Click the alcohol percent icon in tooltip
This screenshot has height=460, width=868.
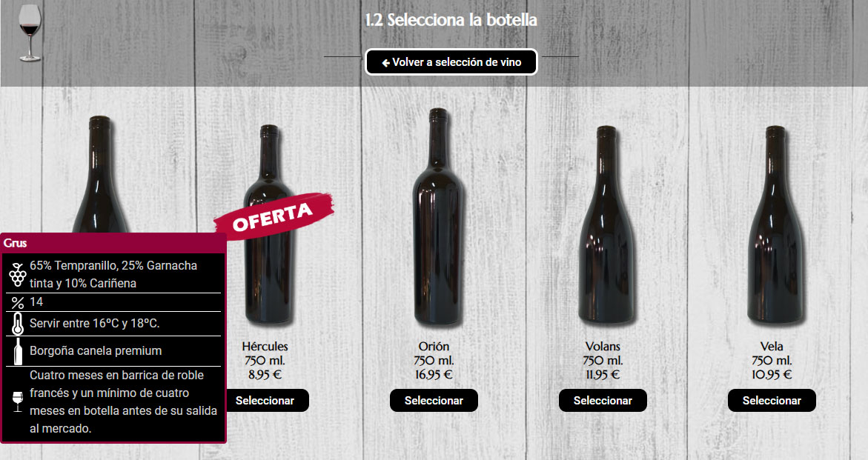point(18,303)
